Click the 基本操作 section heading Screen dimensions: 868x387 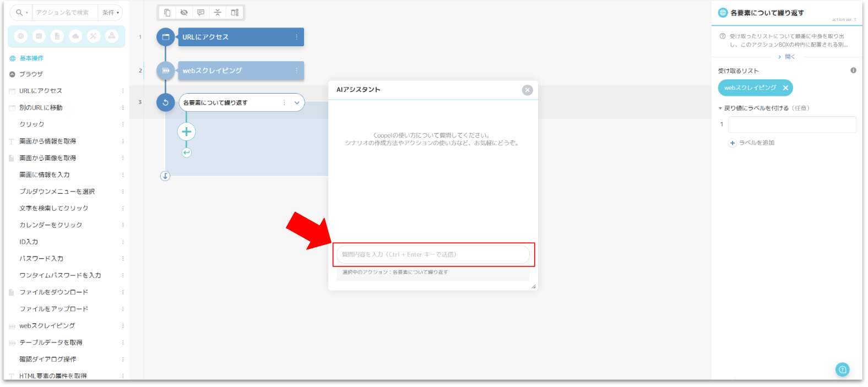[31, 58]
